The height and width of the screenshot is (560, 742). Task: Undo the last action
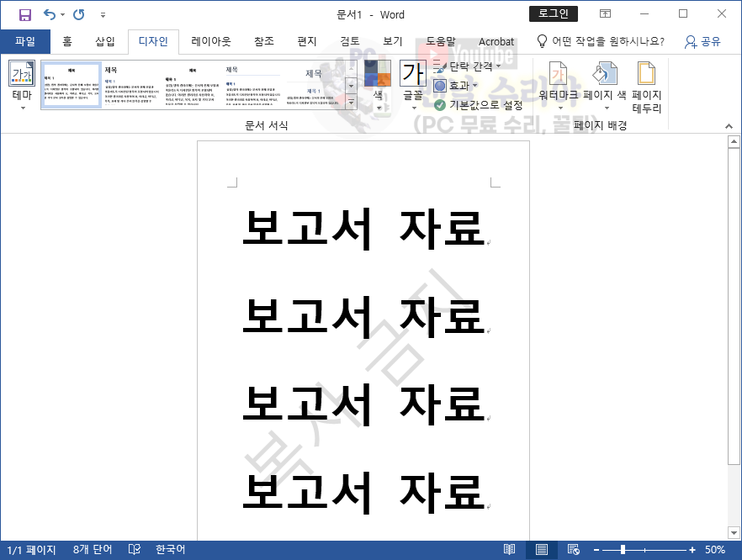pos(50,14)
